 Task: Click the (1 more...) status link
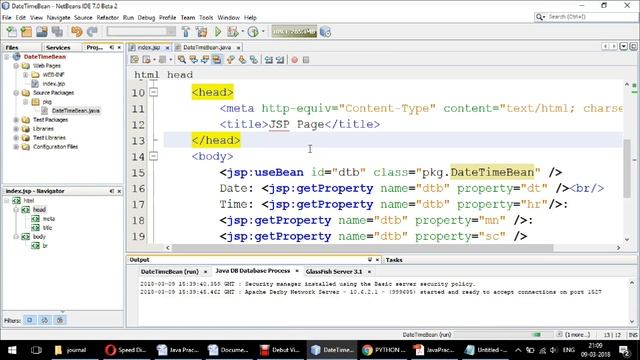pyautogui.click(x=577, y=335)
